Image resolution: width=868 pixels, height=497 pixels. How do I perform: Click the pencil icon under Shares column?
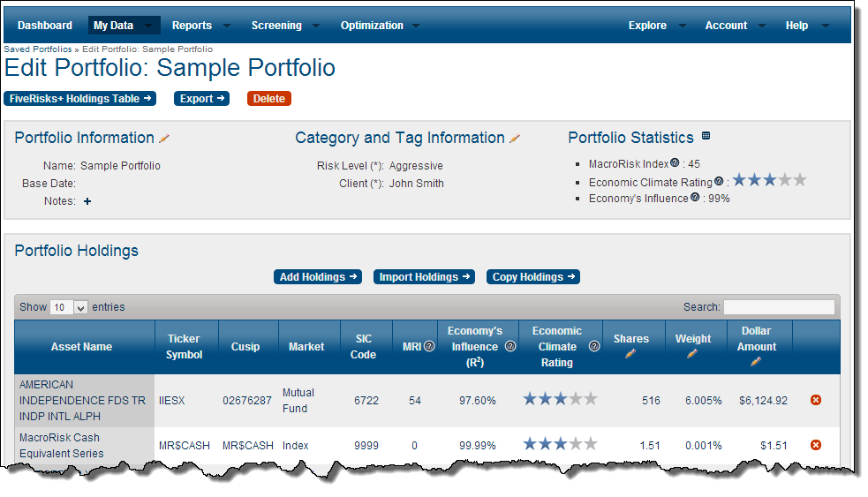(630, 354)
